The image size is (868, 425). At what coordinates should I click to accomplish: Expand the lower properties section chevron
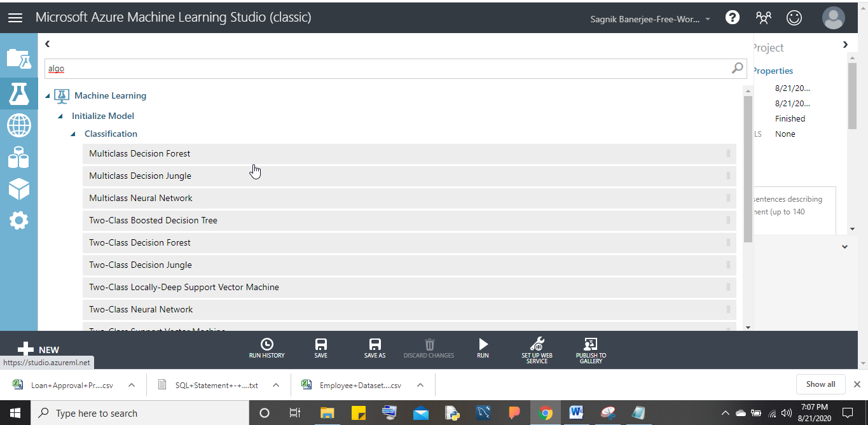point(844,247)
